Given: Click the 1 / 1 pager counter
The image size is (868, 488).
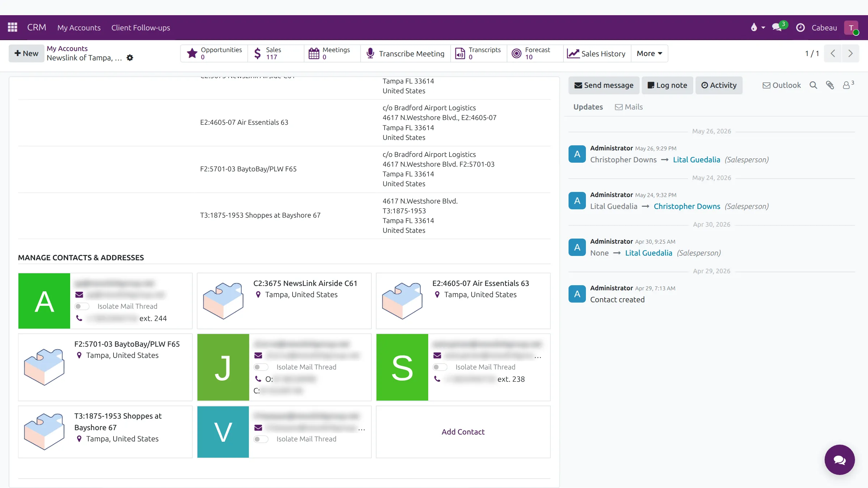Looking at the screenshot, I should (x=812, y=53).
